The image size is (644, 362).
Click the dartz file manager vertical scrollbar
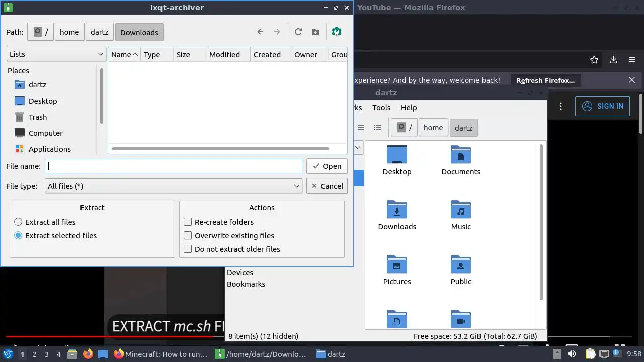coord(541,222)
